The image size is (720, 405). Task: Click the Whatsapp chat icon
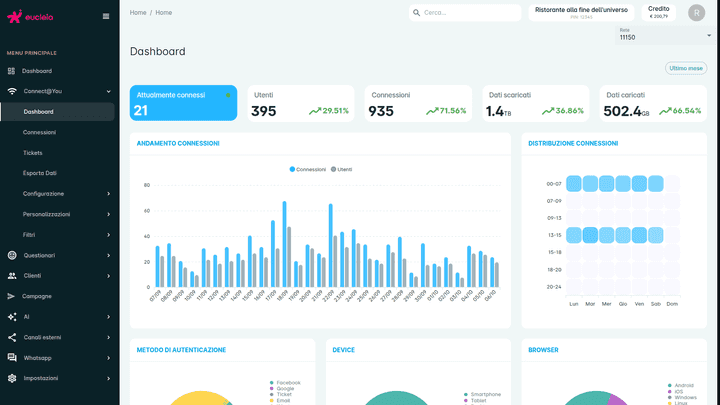[12, 357]
